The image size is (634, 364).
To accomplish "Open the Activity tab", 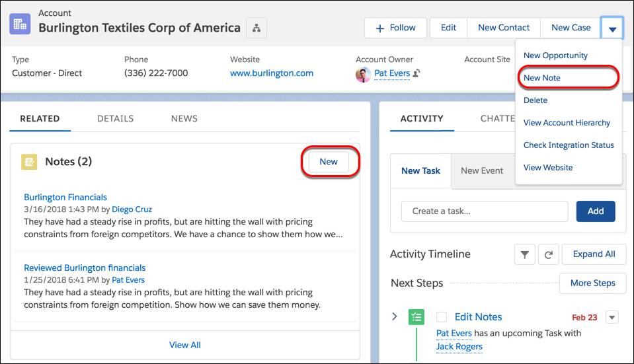I will (x=422, y=119).
